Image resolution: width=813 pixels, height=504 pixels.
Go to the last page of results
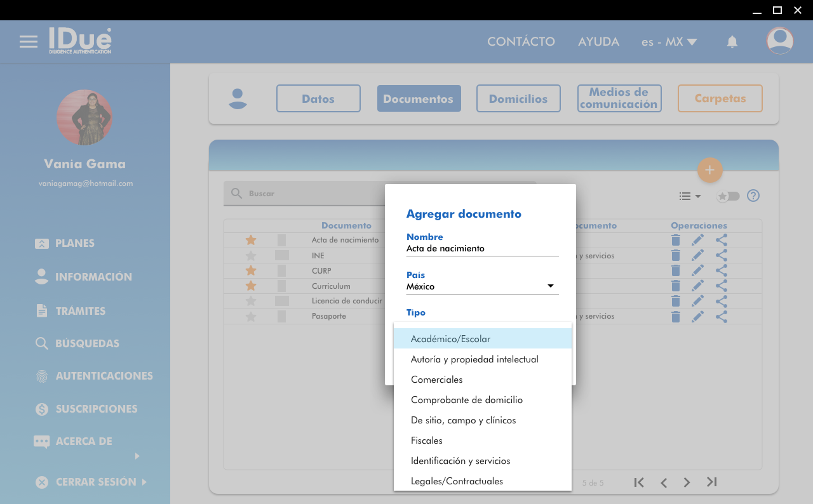712,482
